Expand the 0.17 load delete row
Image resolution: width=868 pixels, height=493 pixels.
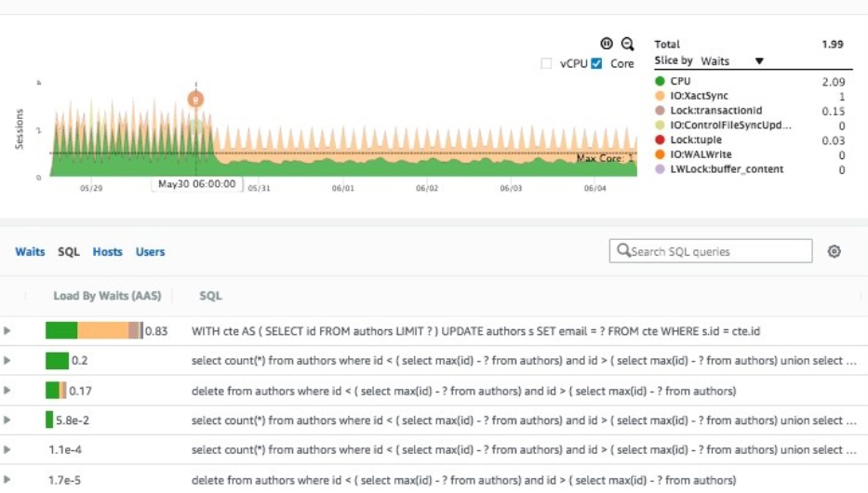(x=7, y=390)
